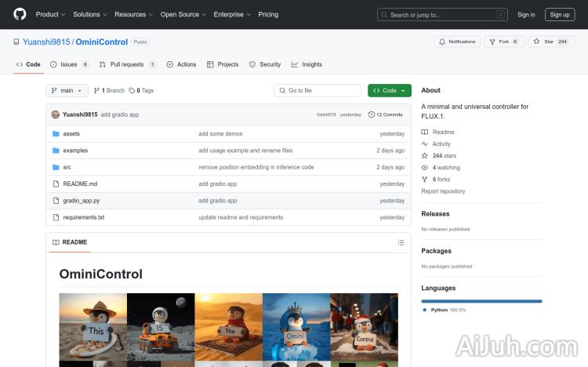Expand the main branch dropdown
The height and width of the screenshot is (367, 588).
pyautogui.click(x=67, y=91)
